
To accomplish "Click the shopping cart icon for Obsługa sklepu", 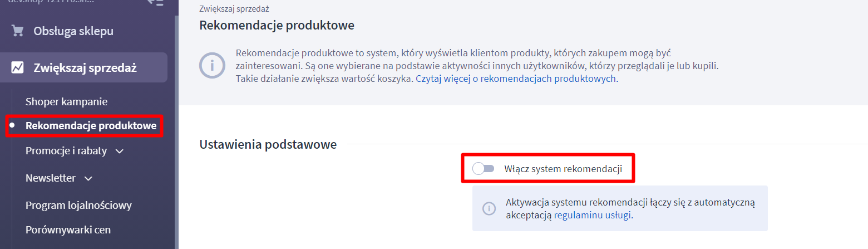I will [x=18, y=31].
